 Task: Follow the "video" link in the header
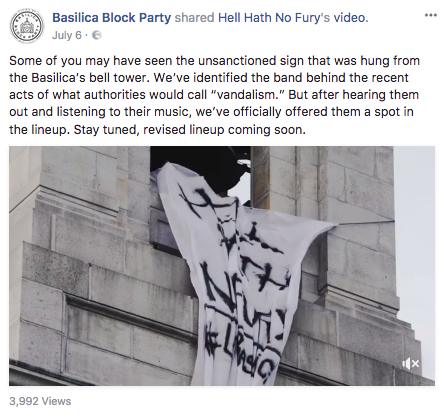349,17
